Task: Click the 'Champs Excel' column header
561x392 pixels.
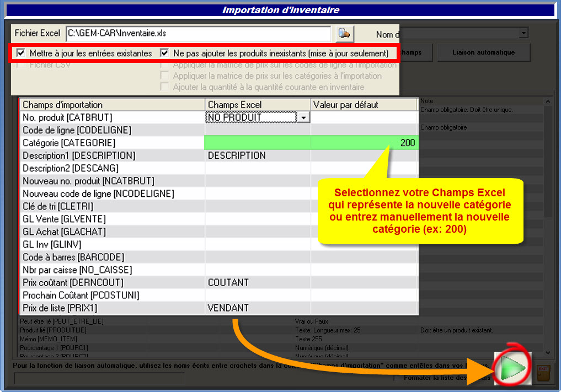Action: coord(258,105)
